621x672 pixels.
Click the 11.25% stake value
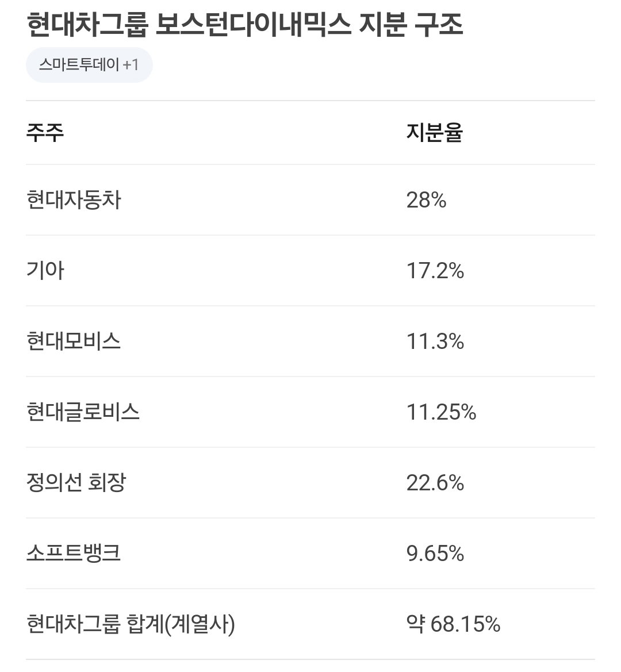[x=441, y=412]
